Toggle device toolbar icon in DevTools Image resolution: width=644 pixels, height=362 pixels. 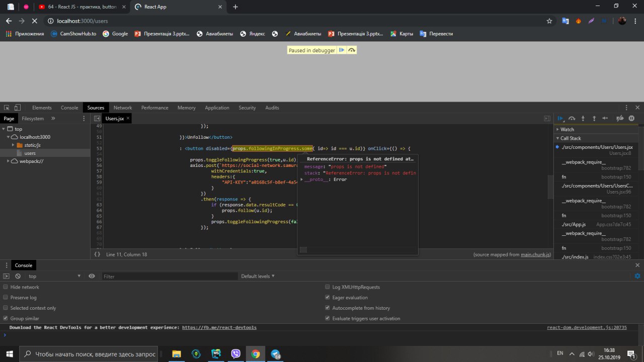click(x=17, y=108)
